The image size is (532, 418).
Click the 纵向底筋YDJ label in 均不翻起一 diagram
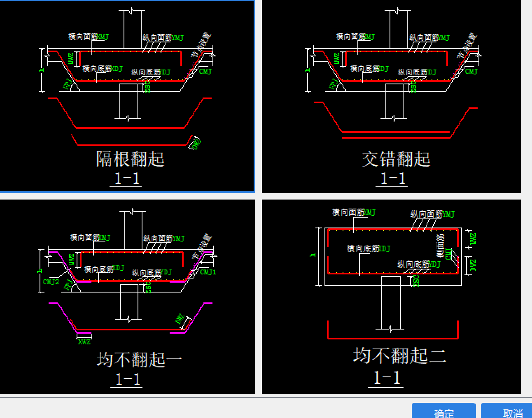pos(152,272)
